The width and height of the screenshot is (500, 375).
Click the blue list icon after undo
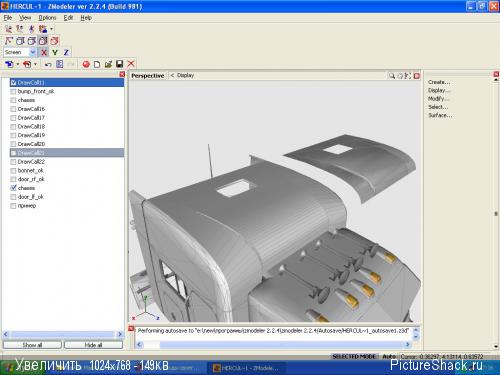pos(60,64)
